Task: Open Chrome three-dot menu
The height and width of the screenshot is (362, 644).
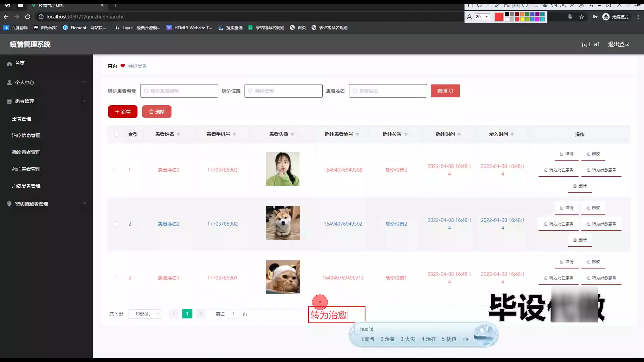Action: [638, 17]
